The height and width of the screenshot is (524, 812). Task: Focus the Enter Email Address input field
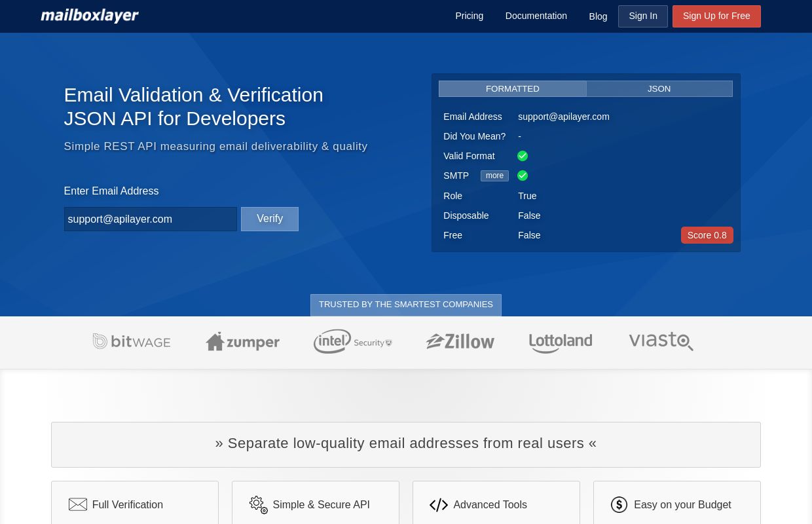[x=151, y=219]
